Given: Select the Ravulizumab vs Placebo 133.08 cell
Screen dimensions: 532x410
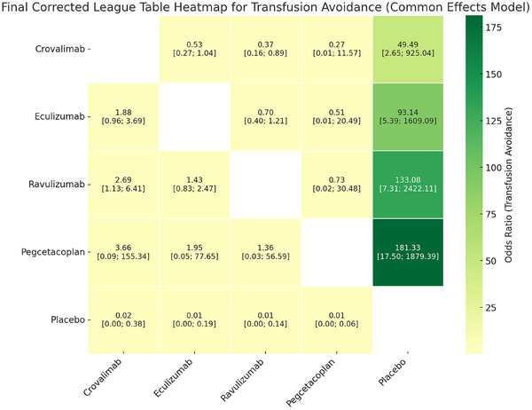Looking at the screenshot, I should [x=408, y=185].
